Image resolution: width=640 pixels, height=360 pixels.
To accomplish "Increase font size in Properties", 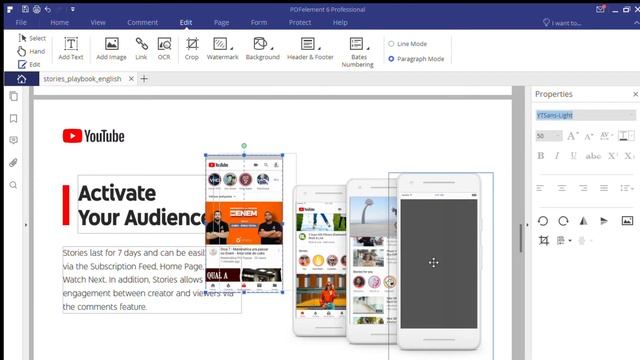I will 573,136.
